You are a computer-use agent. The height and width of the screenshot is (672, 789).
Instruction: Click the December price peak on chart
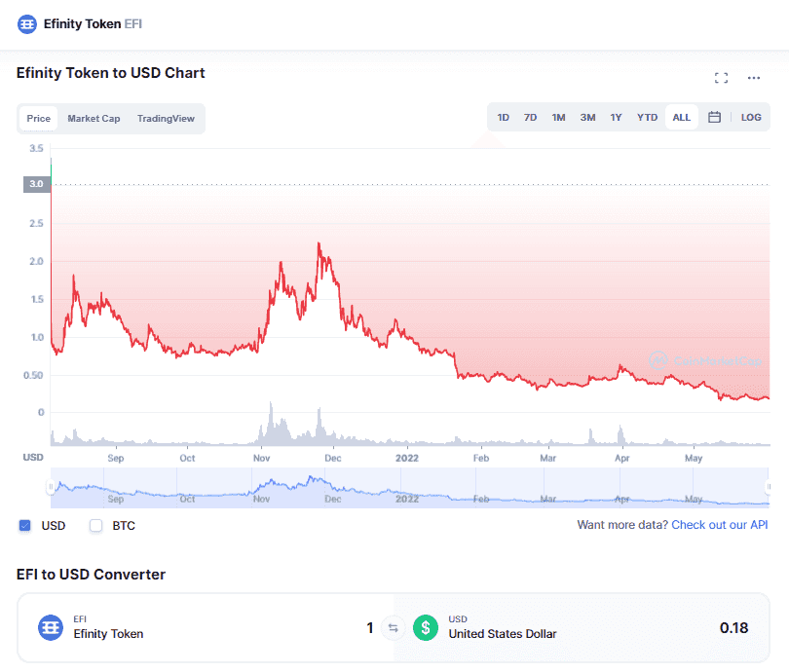click(319, 243)
